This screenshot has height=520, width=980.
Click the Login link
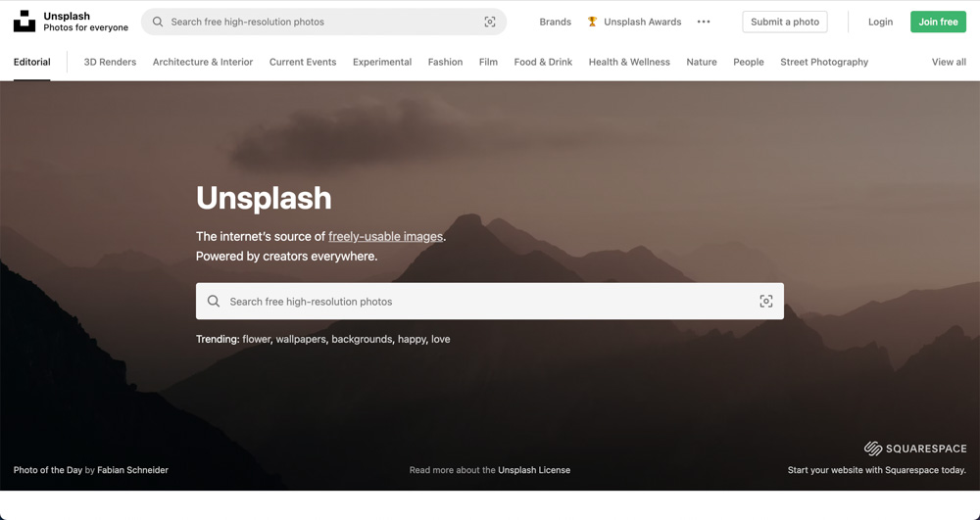880,22
